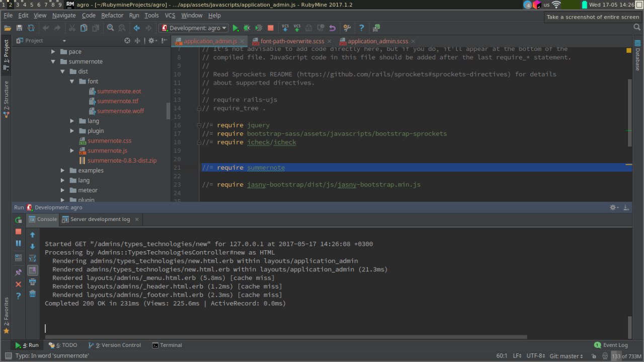The height and width of the screenshot is (362, 644).
Task: Clear console output with the trash icon
Action: point(33,294)
